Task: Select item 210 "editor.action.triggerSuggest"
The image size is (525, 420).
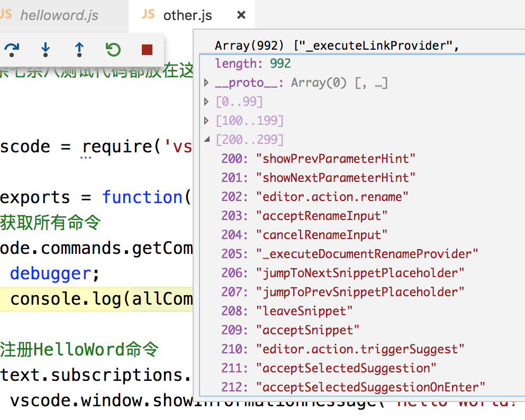Action: (343, 349)
